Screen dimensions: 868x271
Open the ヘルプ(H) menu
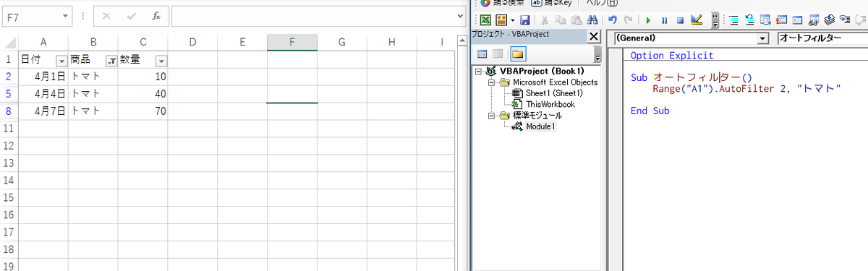(602, 3)
